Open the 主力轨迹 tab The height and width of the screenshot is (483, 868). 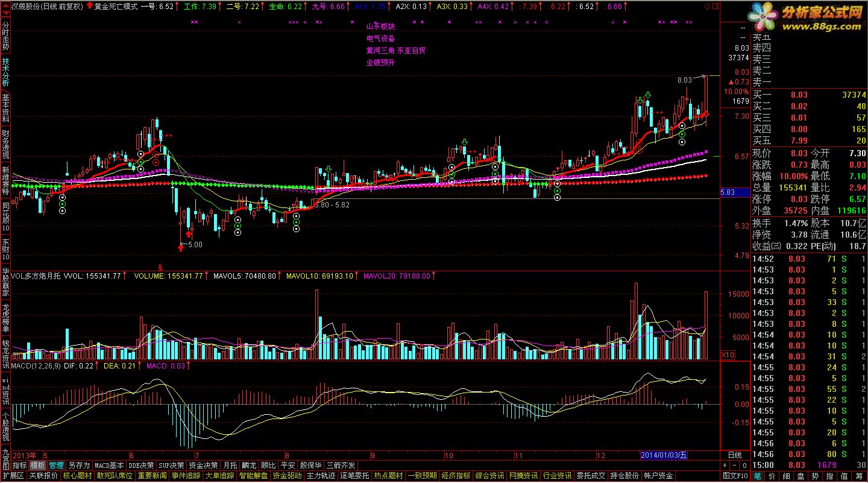click(321, 476)
